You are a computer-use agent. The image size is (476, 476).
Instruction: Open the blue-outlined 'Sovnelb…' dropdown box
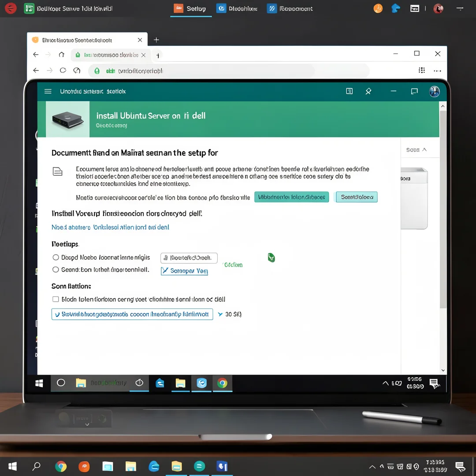(132, 314)
